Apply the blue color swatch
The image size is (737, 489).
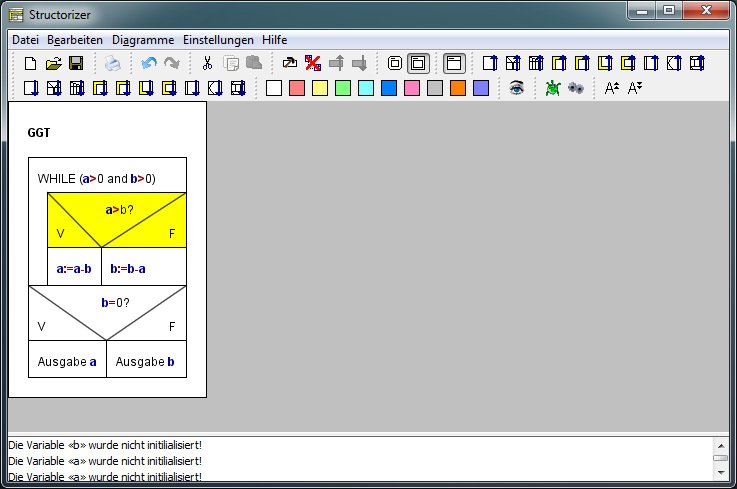tap(389, 88)
